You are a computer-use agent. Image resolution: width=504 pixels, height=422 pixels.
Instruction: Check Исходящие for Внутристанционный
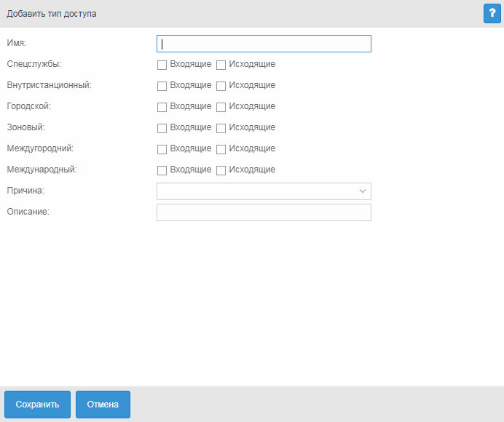pos(221,86)
